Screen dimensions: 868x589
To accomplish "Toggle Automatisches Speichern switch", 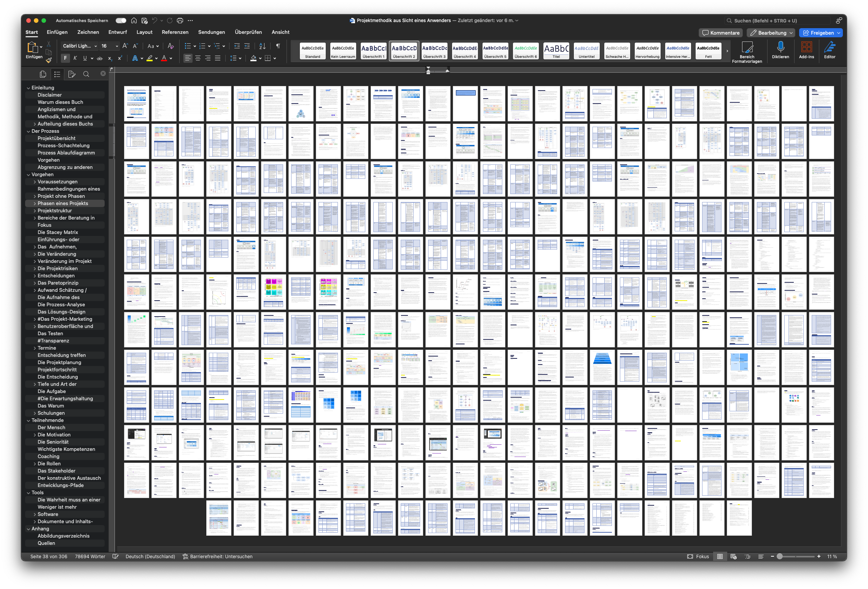I will click(121, 21).
